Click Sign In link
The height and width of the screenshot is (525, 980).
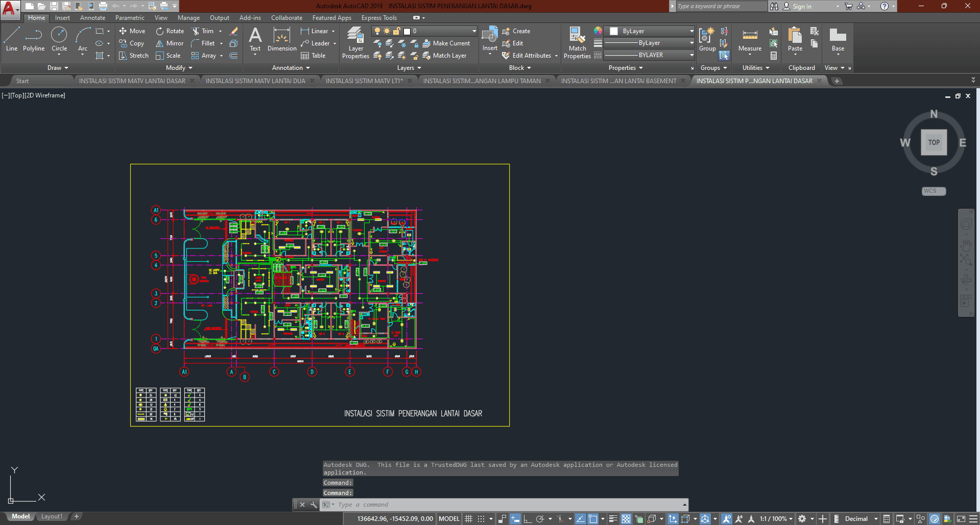click(x=802, y=7)
